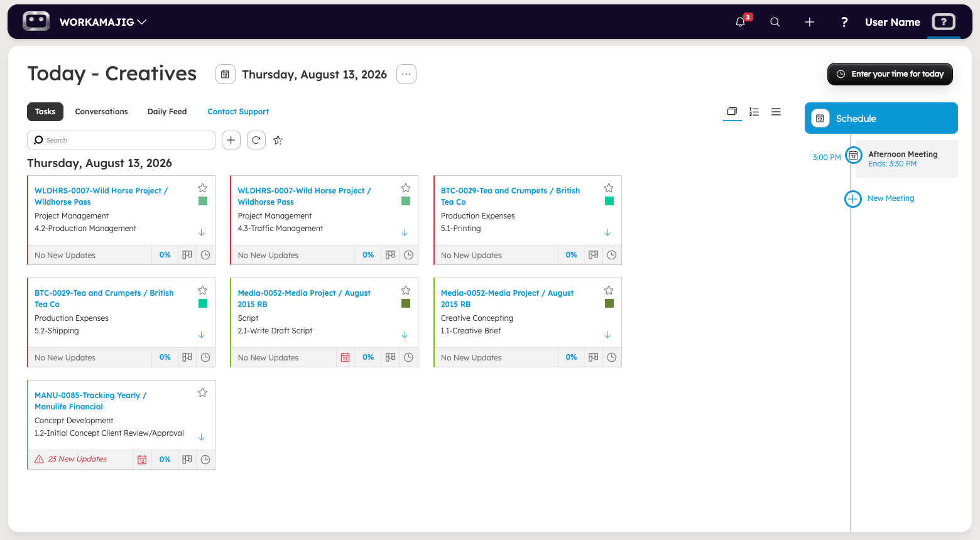Open board icon on 4.2-Production Management card

point(187,255)
